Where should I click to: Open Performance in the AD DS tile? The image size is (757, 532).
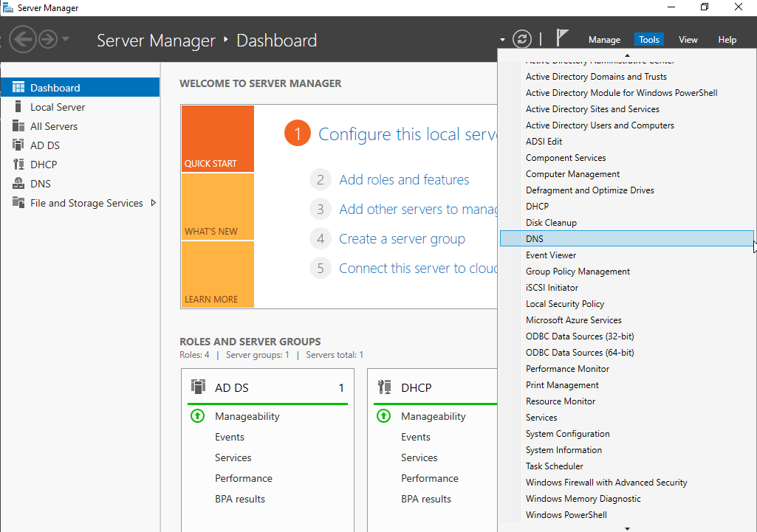point(244,478)
